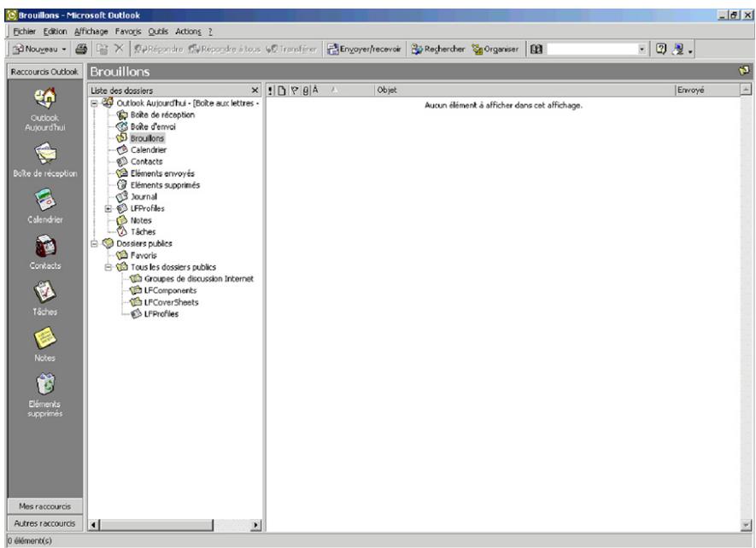Collapse Tous les dossiers publics node

(108, 267)
